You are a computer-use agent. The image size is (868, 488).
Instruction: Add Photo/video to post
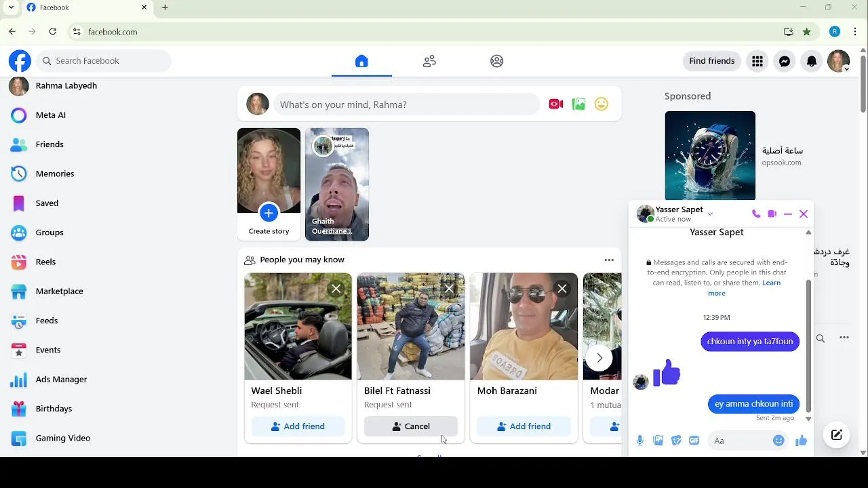click(x=578, y=104)
